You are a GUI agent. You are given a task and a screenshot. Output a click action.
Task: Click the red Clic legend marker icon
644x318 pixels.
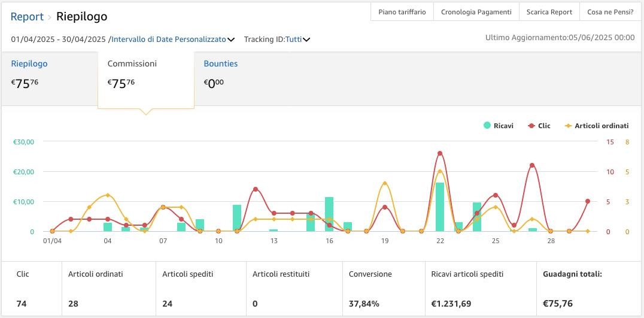pyautogui.click(x=531, y=126)
